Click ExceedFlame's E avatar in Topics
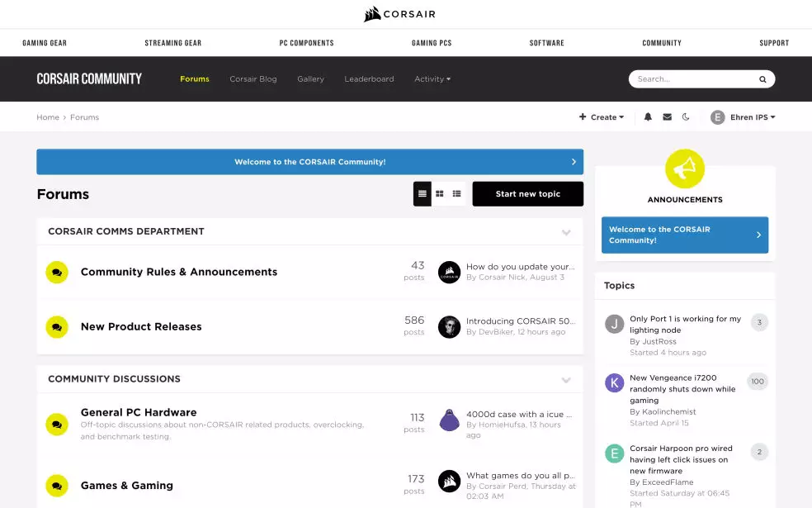 coord(614,453)
